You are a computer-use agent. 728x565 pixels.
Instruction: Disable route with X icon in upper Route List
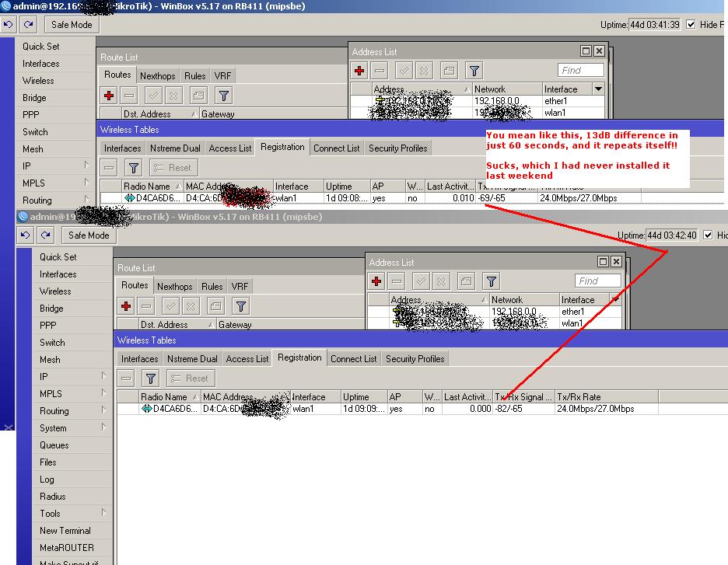[x=173, y=96]
